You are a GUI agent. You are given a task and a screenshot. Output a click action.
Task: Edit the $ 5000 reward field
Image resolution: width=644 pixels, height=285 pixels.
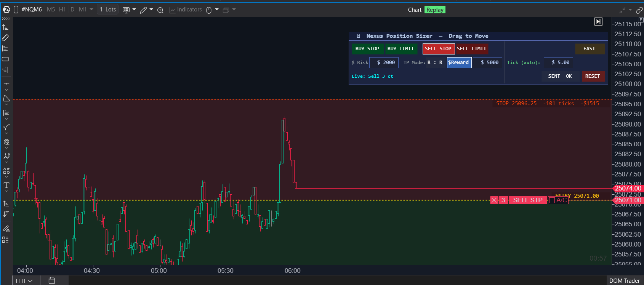(488, 62)
